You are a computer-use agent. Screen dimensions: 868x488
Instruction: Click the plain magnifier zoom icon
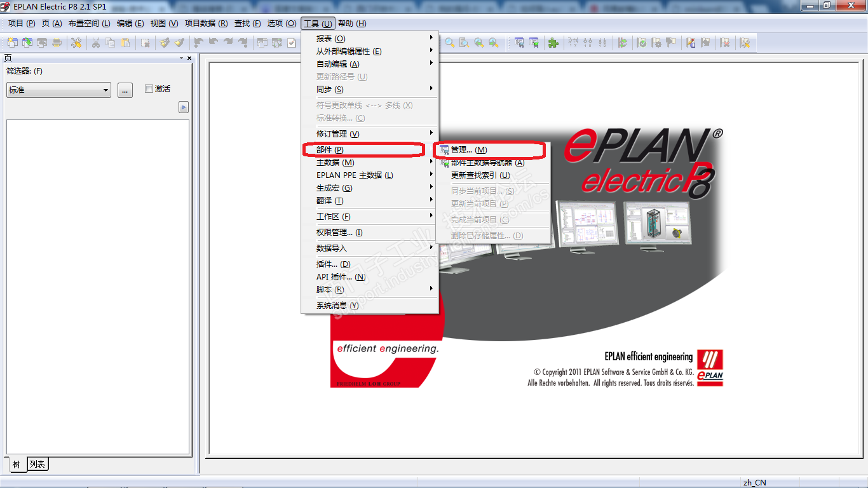tap(450, 43)
